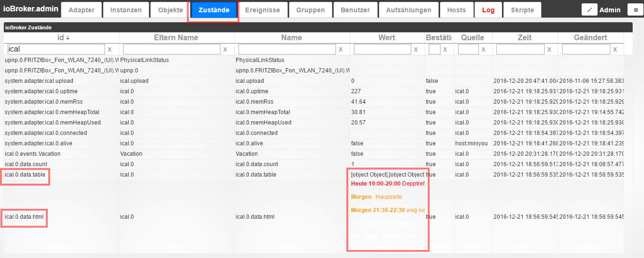Sort by the id column header
This screenshot has height=258, width=644.
click(61, 37)
